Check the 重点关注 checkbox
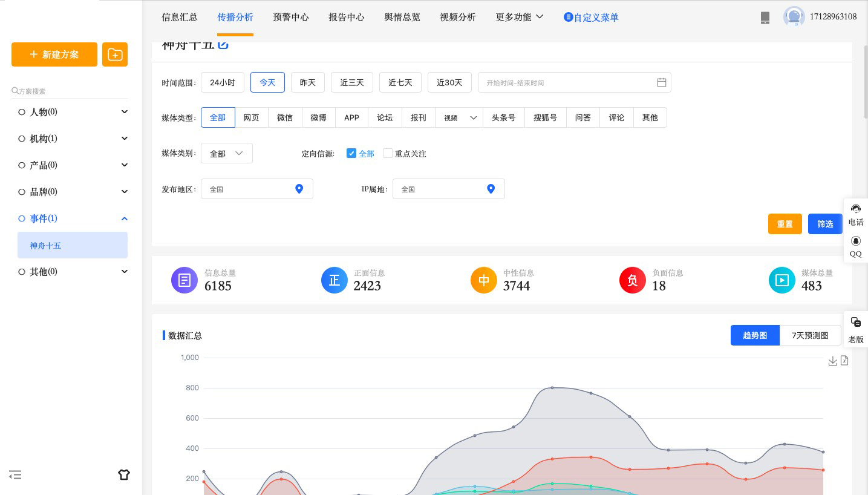868x495 pixels. click(388, 153)
